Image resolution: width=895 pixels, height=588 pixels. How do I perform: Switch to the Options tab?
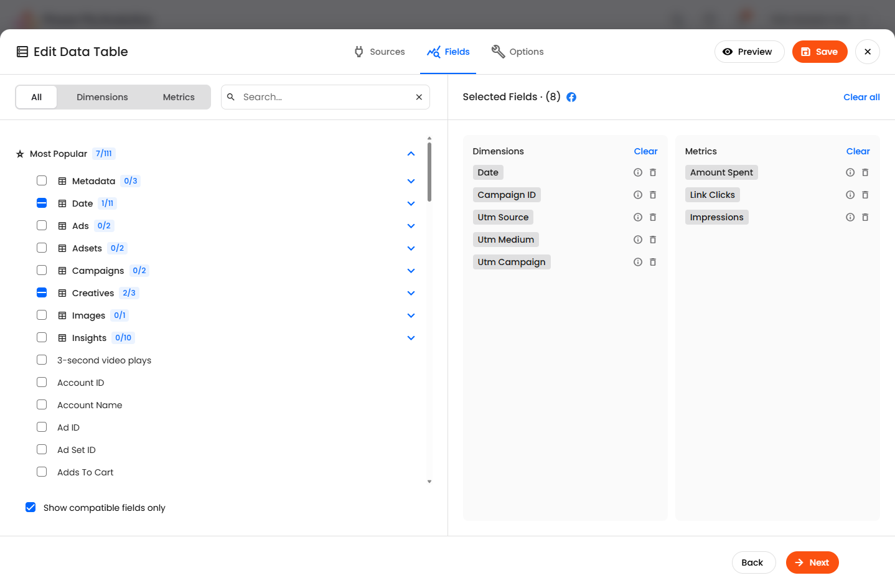pyautogui.click(x=517, y=52)
